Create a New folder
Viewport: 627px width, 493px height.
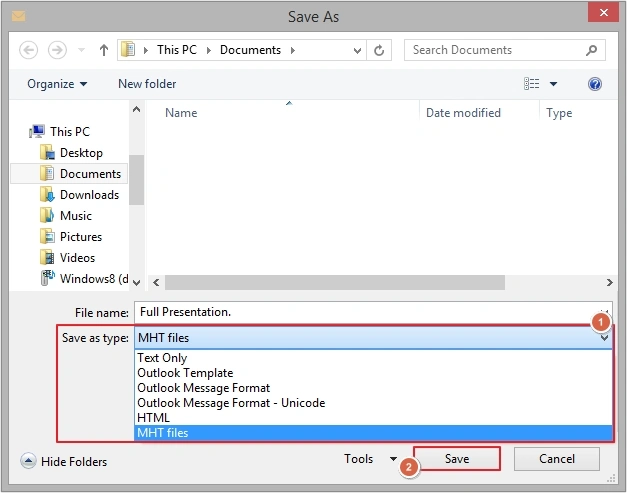(x=147, y=84)
